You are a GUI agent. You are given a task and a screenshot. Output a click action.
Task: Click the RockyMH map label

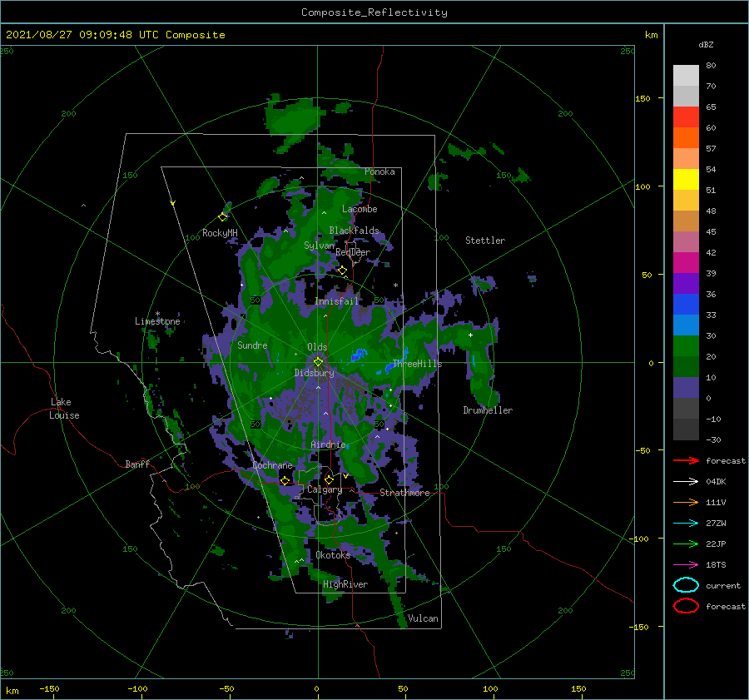point(220,233)
